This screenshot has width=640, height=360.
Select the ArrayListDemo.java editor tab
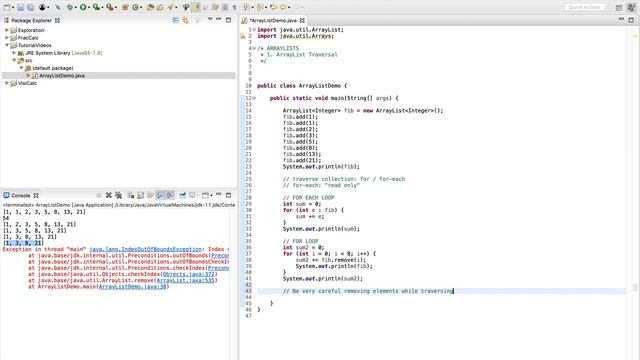click(x=273, y=20)
